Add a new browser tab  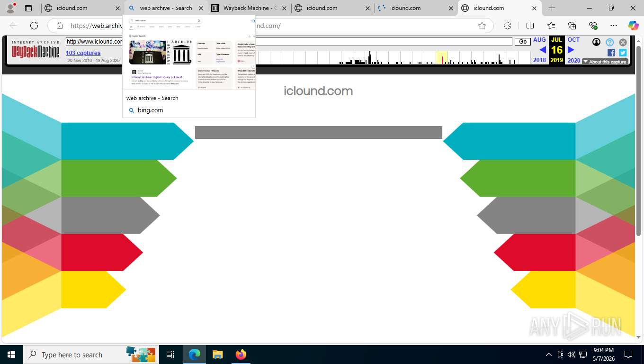tap(552, 8)
